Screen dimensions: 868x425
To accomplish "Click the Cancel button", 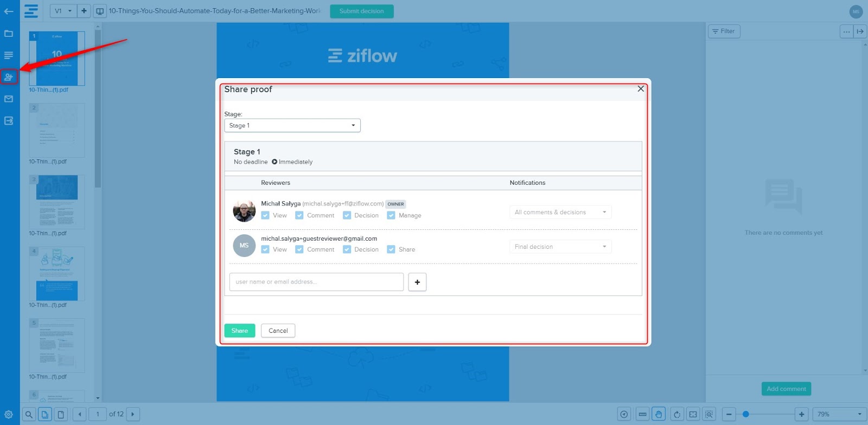I will tap(278, 331).
